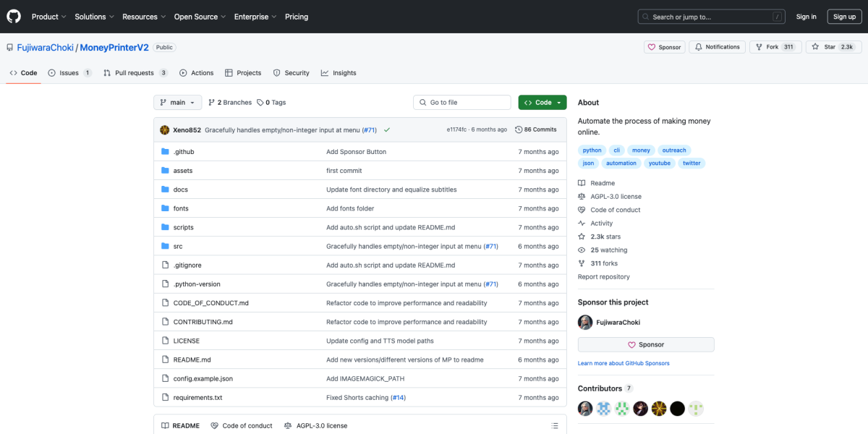This screenshot has width=868, height=434.
Task: Click the Go to file input
Action: click(x=463, y=103)
